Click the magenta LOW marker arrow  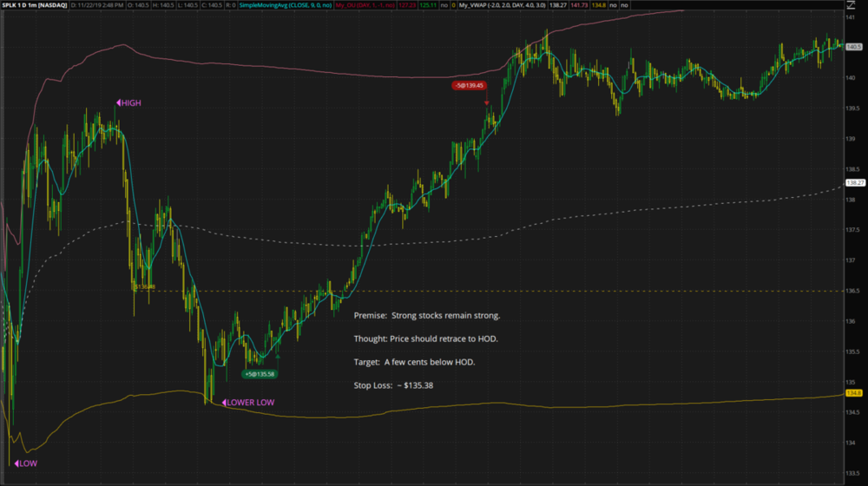(x=13, y=463)
